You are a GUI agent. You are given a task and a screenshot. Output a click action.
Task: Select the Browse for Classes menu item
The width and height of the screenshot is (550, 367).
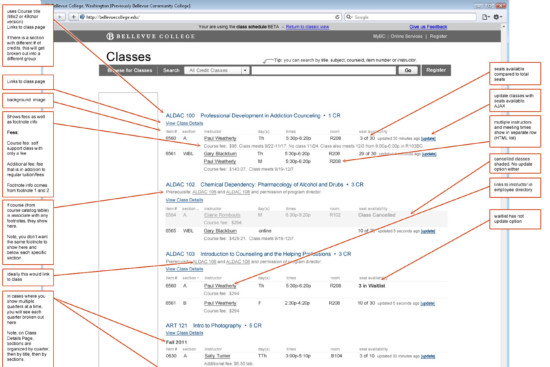pyautogui.click(x=130, y=70)
